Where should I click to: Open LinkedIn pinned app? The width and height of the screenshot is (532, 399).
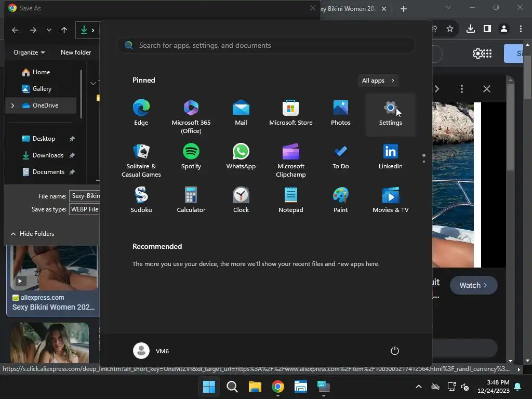click(391, 156)
